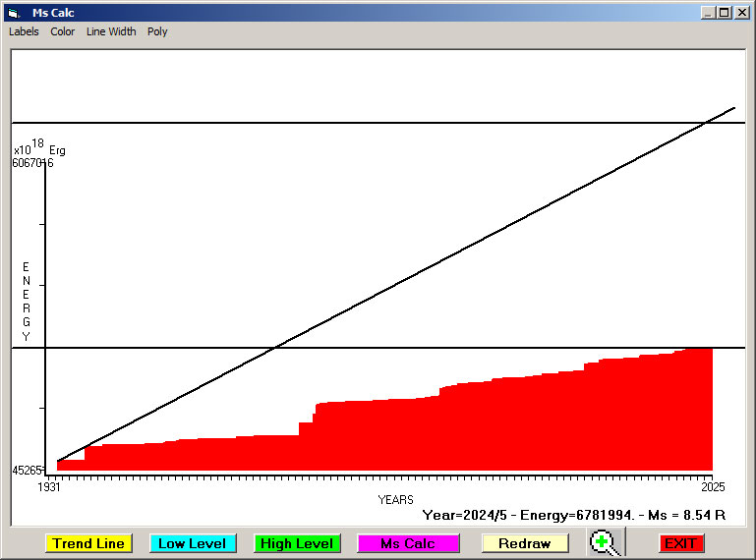The height and width of the screenshot is (560, 756).
Task: Click the upper horizontal high-level line
Action: coord(378,123)
